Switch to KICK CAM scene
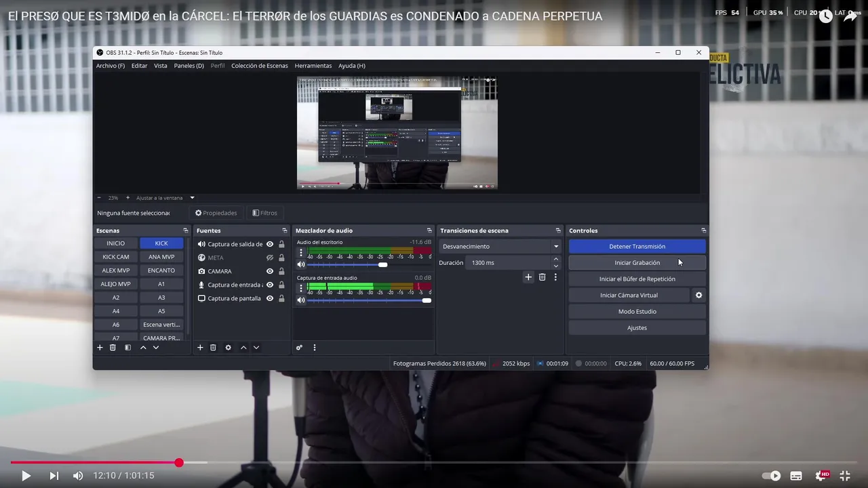The image size is (868, 488). 116,257
